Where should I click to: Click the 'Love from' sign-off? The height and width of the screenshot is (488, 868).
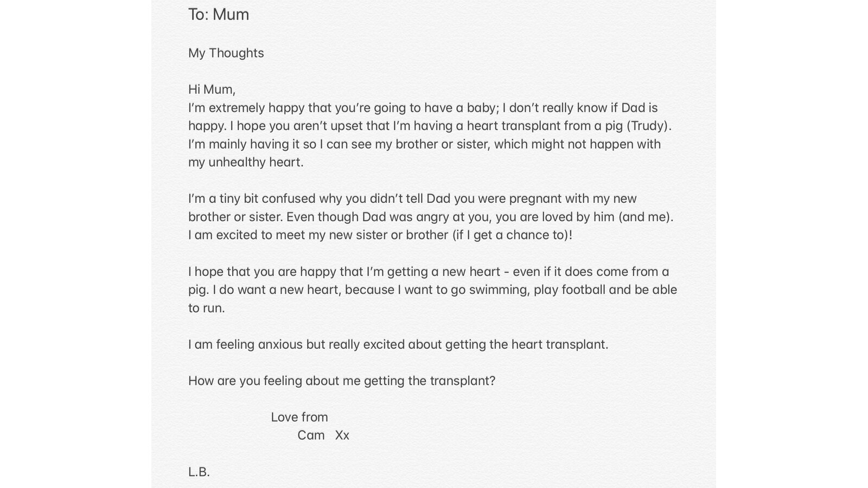(299, 417)
